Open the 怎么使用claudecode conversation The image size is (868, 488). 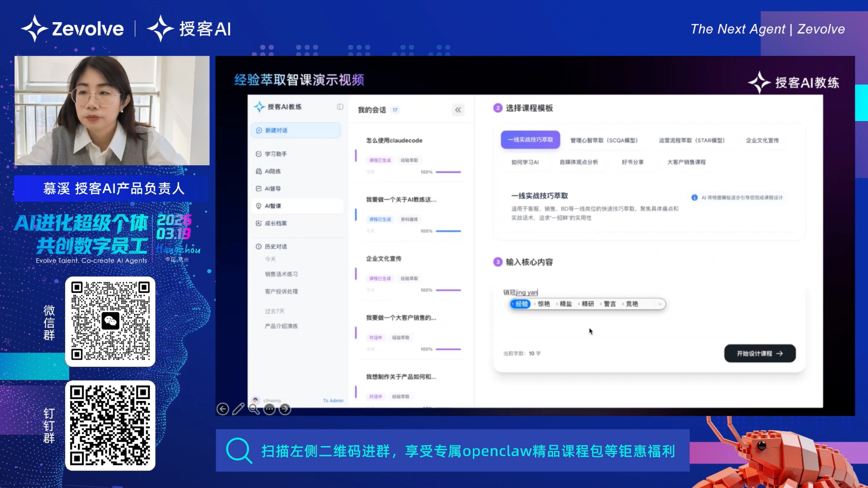394,141
